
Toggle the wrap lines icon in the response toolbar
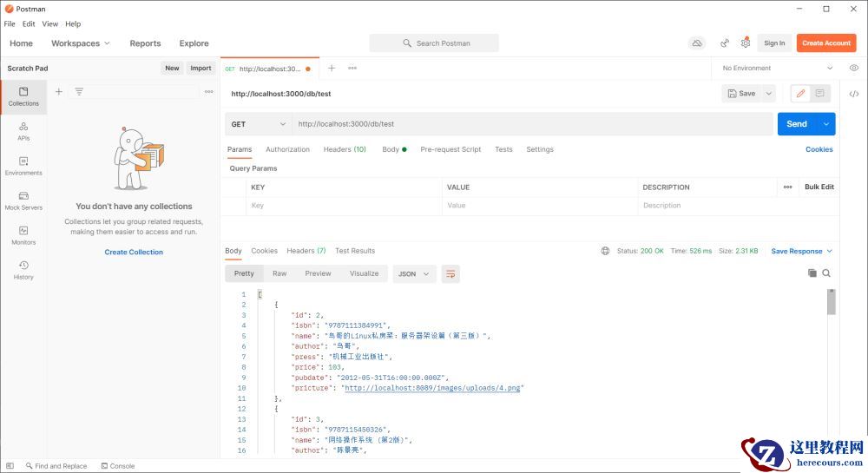[450, 274]
